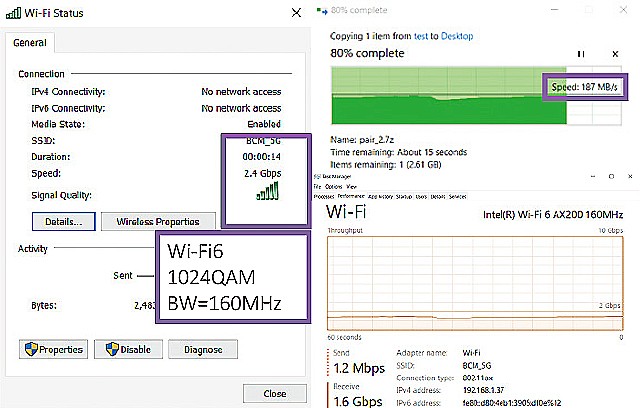Click the Task Manager title bar icon
Viewport: 640px width, 408px height.
[317, 176]
